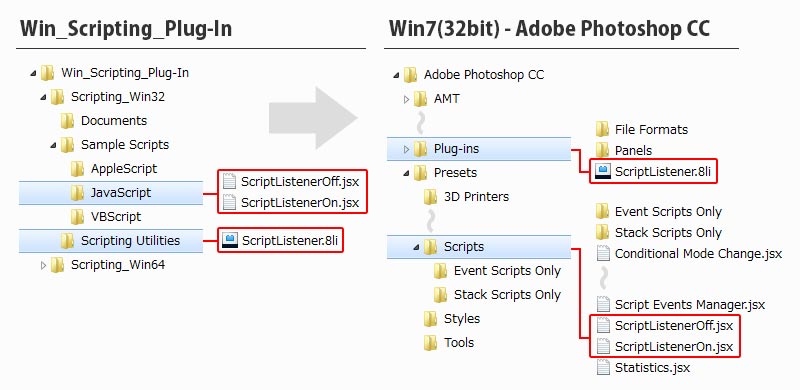Select Statistics.jsx file name
The image size is (800, 390).
coord(653,368)
